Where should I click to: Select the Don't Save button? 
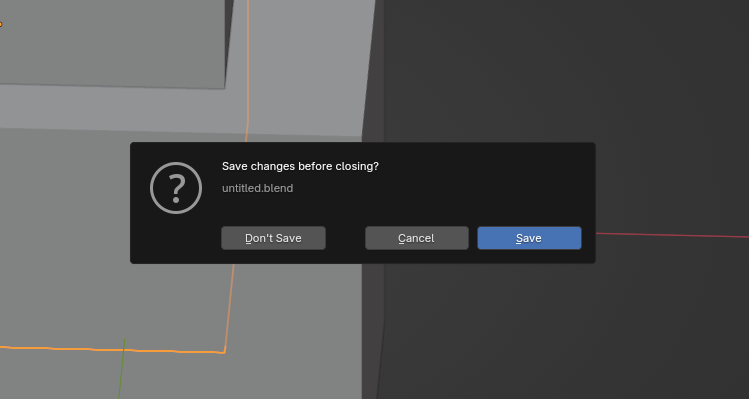tap(273, 238)
